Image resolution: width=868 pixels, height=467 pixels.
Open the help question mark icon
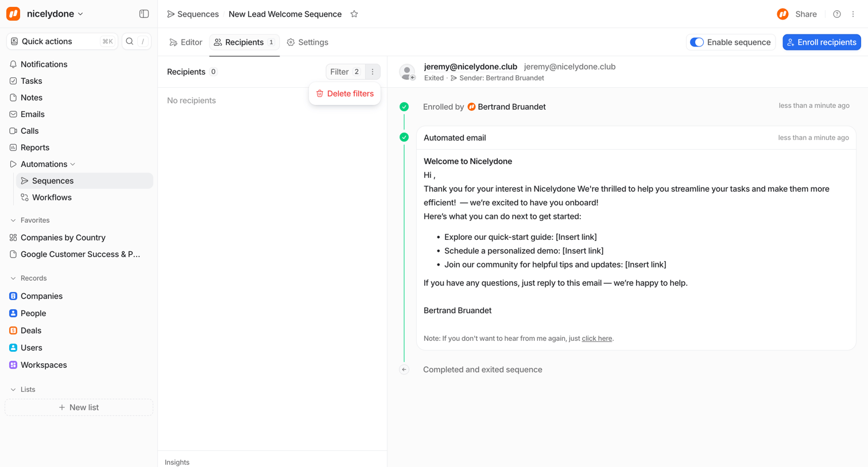click(837, 14)
